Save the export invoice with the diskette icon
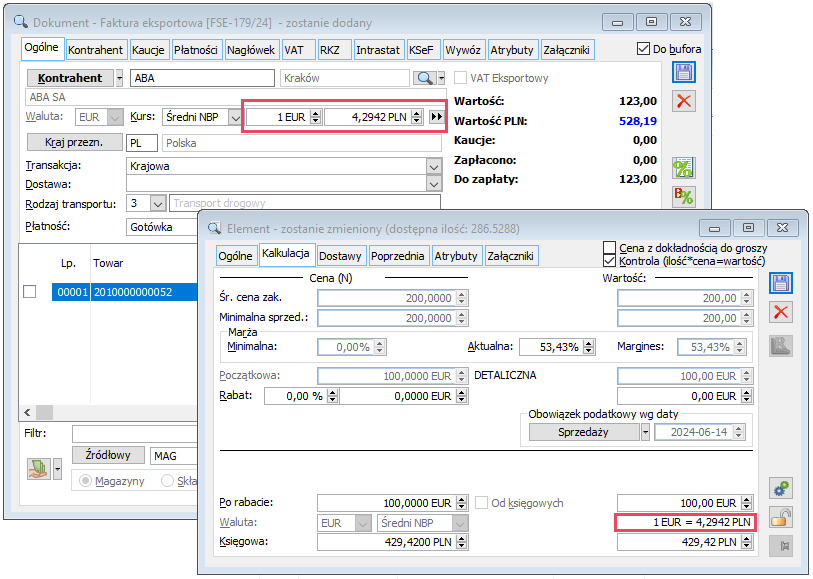 [x=683, y=72]
